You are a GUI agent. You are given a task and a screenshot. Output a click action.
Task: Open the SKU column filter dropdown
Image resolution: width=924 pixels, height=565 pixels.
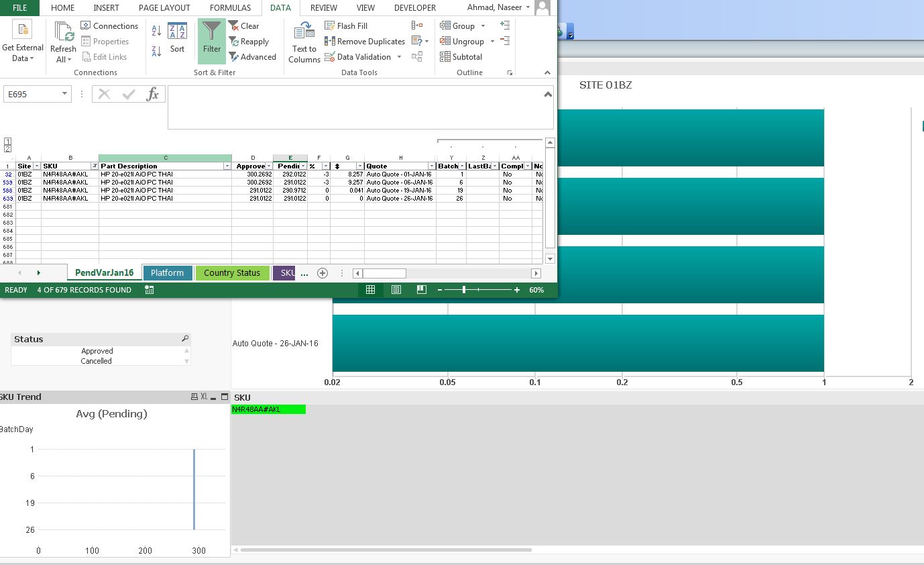[x=95, y=166]
